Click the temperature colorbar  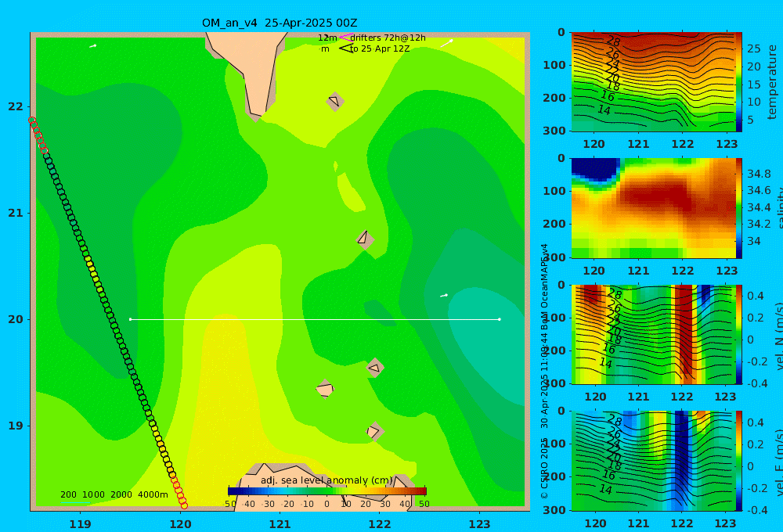point(738,82)
